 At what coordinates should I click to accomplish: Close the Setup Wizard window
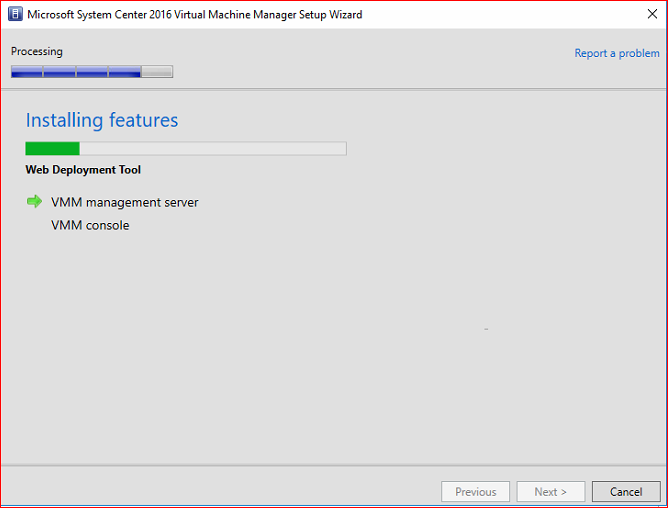point(652,14)
